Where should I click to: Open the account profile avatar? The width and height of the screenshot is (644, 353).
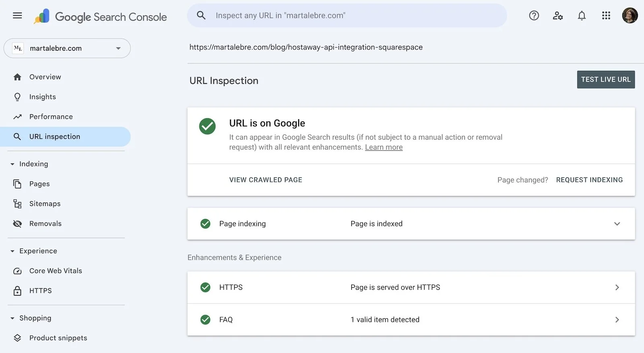[x=630, y=15]
